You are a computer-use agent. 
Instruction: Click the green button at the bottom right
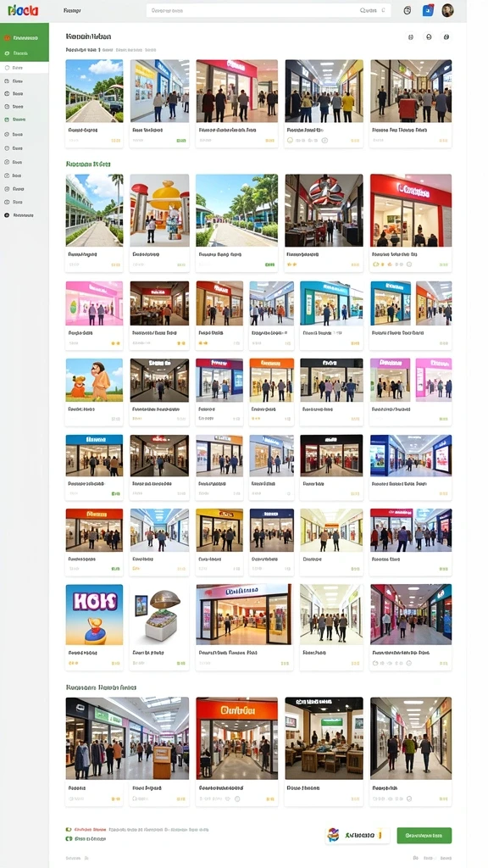coord(424,835)
